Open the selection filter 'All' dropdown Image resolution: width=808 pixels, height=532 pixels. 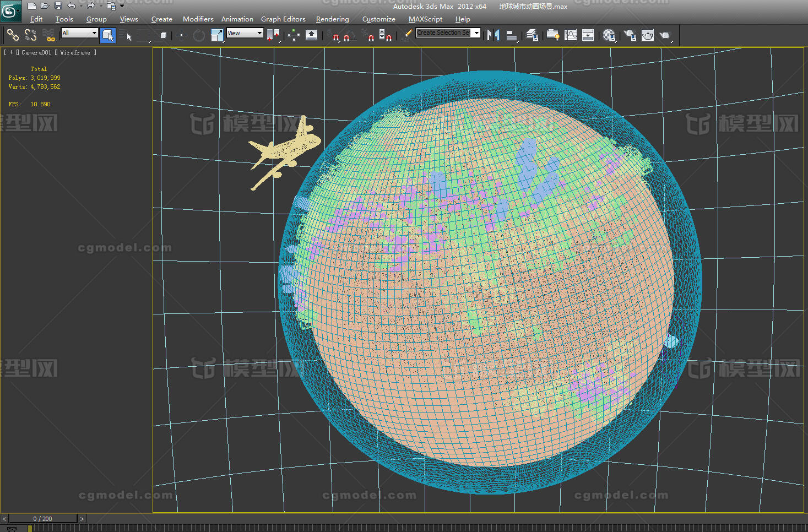point(94,33)
